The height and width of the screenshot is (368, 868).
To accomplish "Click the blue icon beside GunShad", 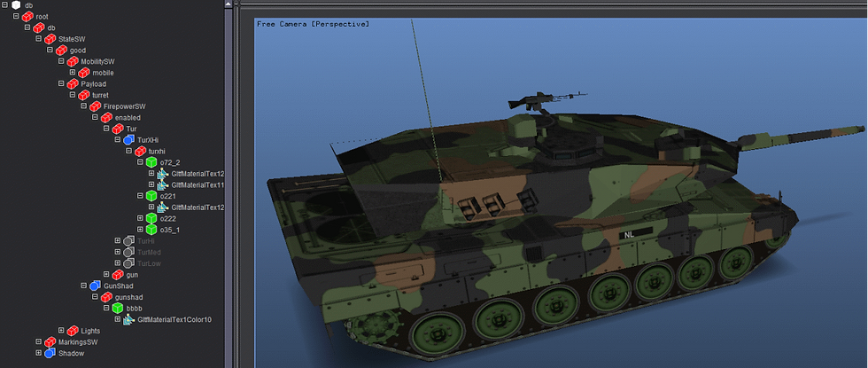I will pyautogui.click(x=95, y=286).
